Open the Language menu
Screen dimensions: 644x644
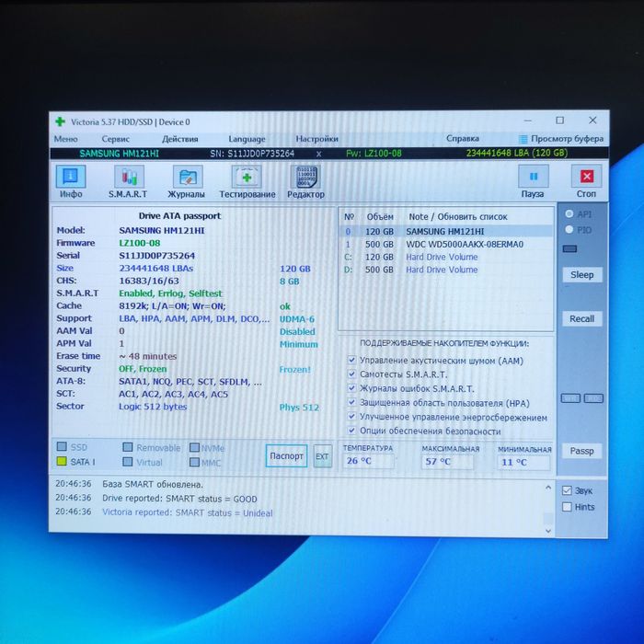[x=247, y=139]
